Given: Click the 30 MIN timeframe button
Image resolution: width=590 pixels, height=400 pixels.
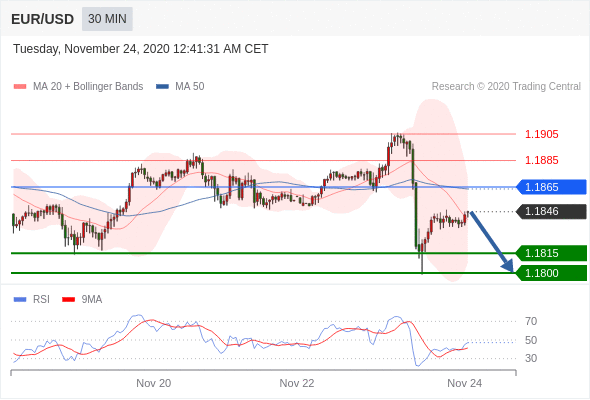Looking at the screenshot, I should [x=107, y=19].
